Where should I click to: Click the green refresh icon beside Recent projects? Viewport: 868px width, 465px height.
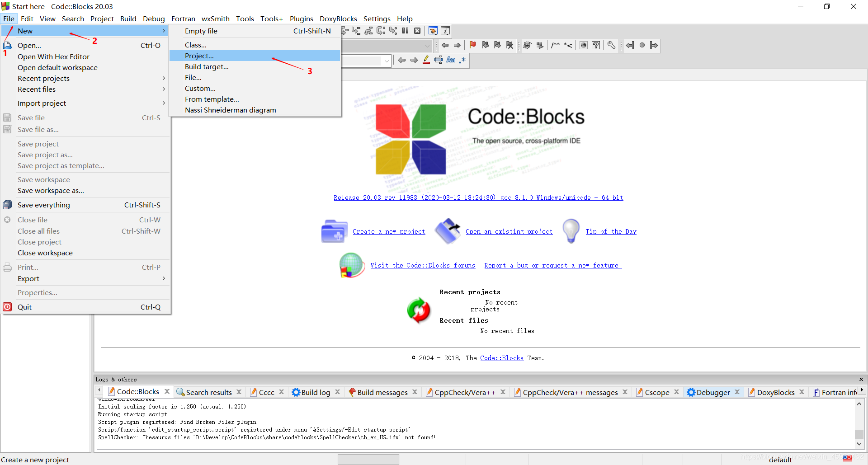(419, 310)
